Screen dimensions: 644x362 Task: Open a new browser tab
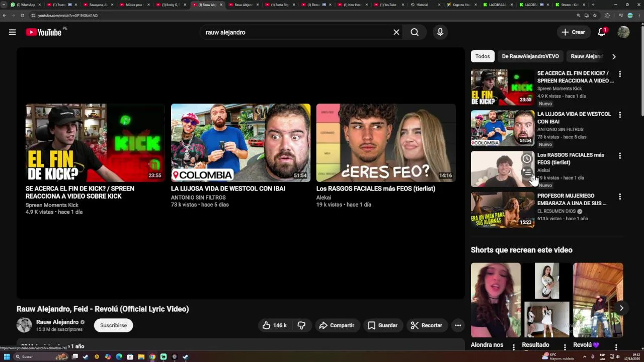(593, 5)
